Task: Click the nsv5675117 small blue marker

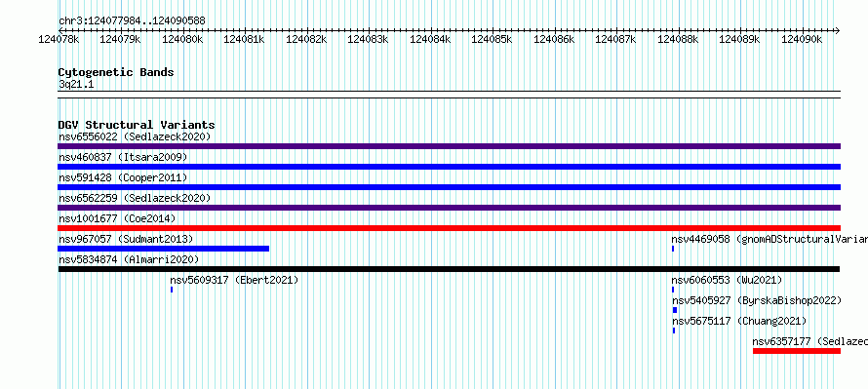Action: point(674,331)
